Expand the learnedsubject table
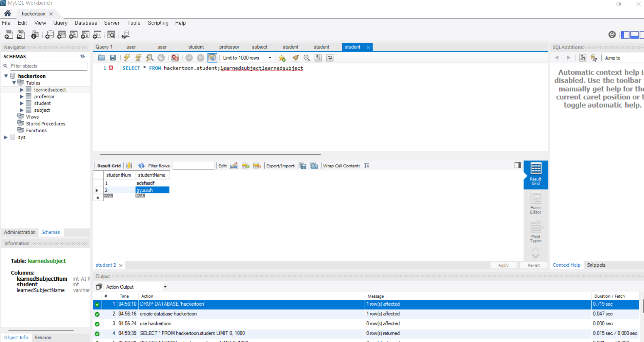Screen dimensions: 644x342 point(22,90)
